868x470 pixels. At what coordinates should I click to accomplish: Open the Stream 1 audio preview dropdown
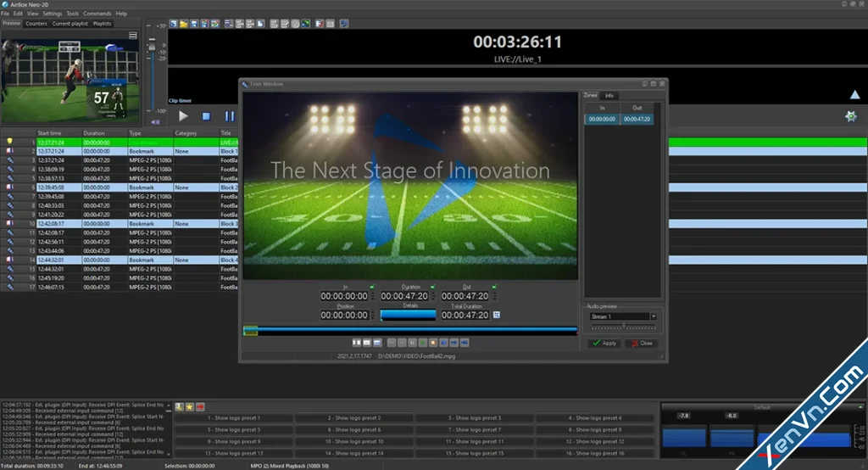click(654, 316)
